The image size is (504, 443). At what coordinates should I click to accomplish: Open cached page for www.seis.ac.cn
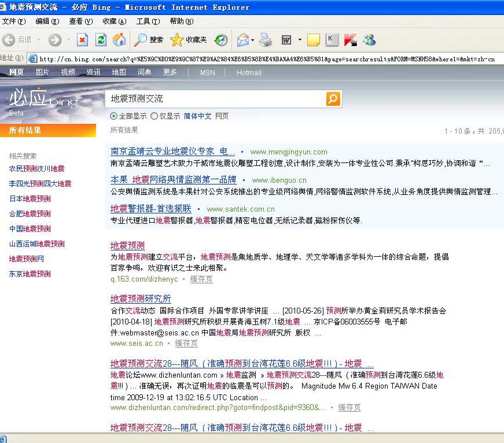point(186,344)
